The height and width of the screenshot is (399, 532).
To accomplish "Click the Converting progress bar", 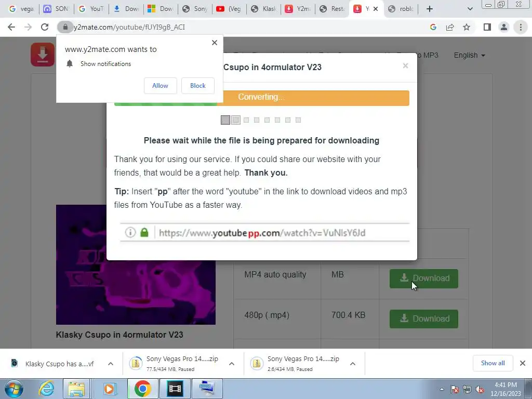I will (x=262, y=98).
